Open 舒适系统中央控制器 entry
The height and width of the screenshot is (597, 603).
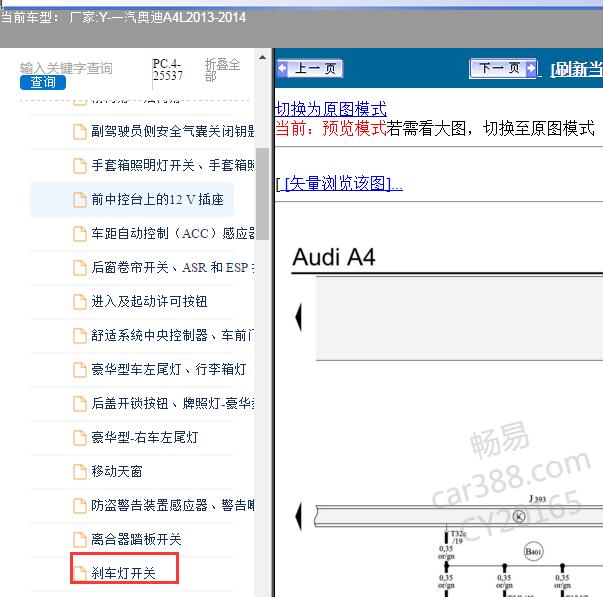(x=172, y=335)
